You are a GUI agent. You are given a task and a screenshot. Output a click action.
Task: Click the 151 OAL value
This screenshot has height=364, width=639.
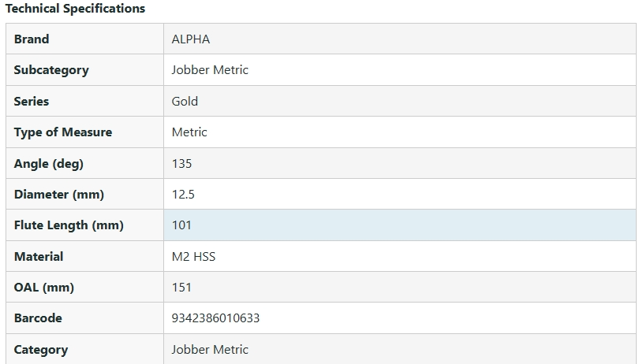click(181, 288)
